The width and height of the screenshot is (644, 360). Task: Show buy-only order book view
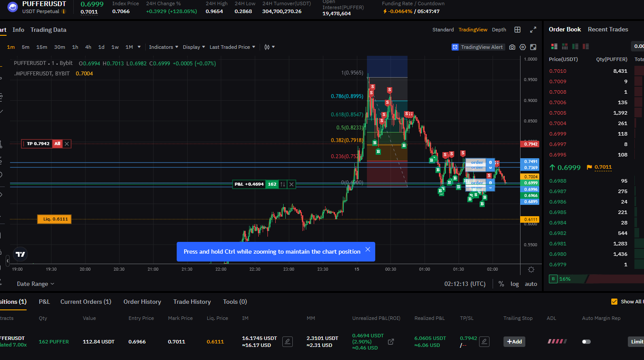[575, 46]
